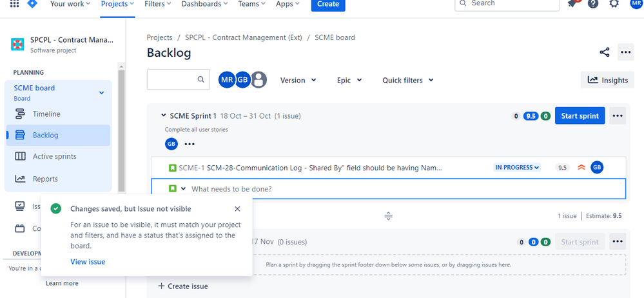
Task: Click Projects in the breadcrumb
Action: tap(159, 37)
